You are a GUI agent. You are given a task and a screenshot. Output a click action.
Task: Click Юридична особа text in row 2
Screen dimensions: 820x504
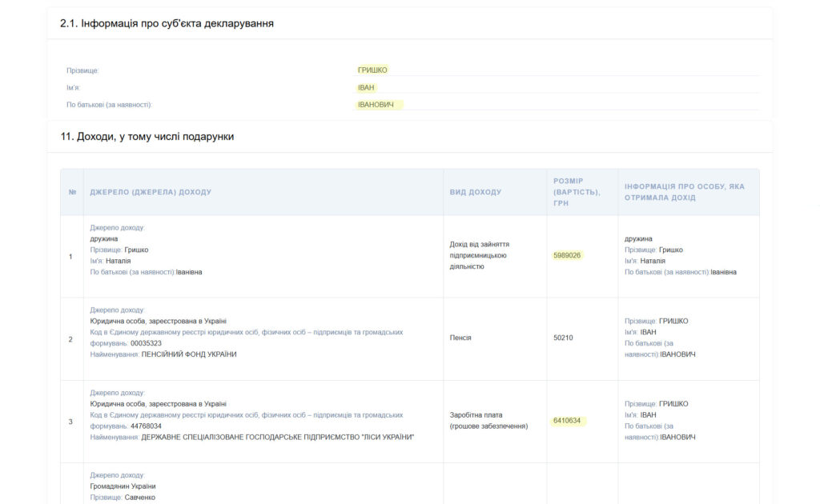(x=158, y=322)
